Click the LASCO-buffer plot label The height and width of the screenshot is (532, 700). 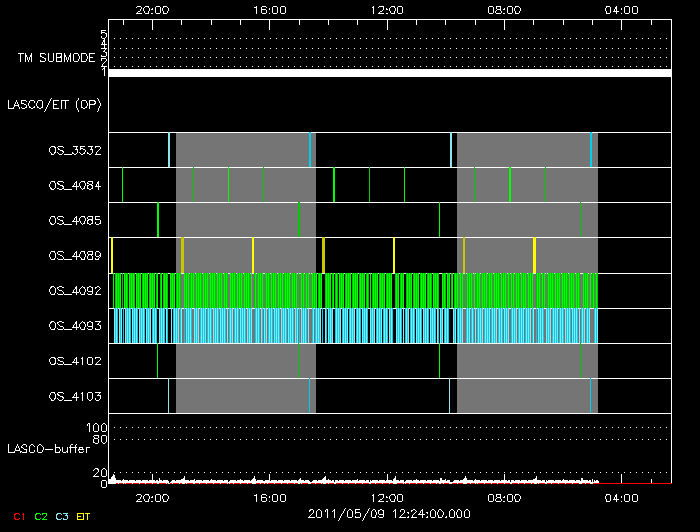tap(49, 450)
